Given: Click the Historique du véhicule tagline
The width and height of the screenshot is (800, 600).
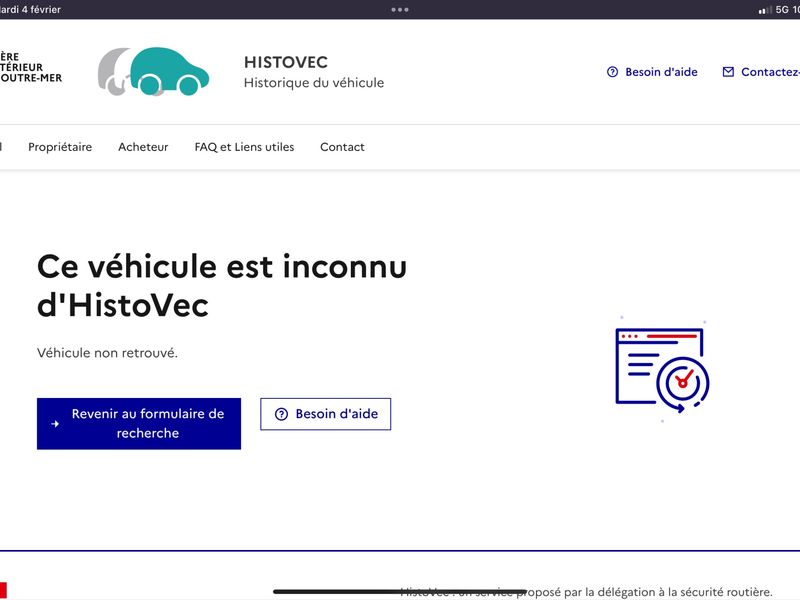Looking at the screenshot, I should point(314,83).
